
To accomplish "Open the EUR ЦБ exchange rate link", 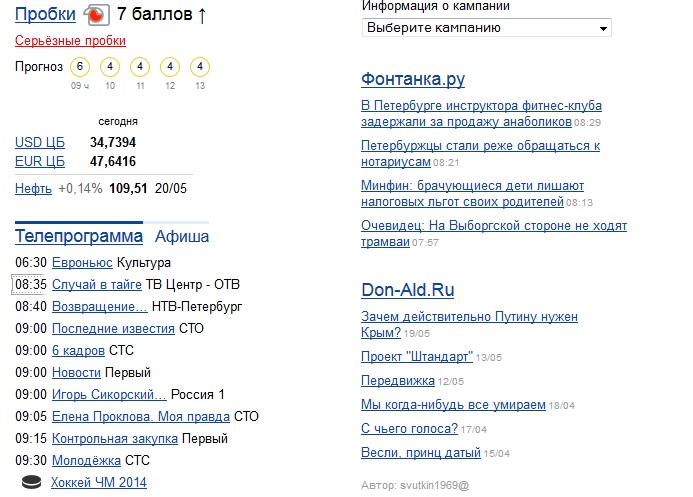I will tap(40, 161).
